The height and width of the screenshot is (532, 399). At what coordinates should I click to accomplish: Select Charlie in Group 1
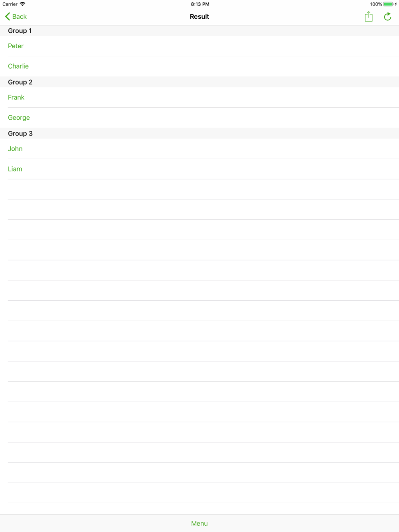pyautogui.click(x=199, y=66)
